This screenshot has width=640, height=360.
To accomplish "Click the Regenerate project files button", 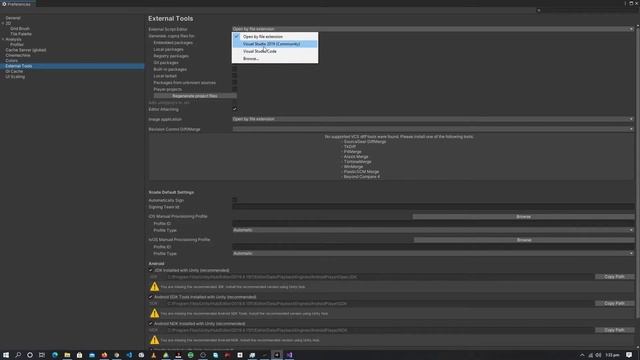I will (x=195, y=96).
